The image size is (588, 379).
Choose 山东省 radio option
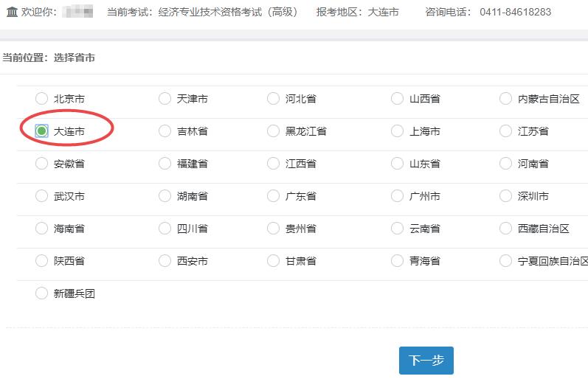(x=398, y=164)
